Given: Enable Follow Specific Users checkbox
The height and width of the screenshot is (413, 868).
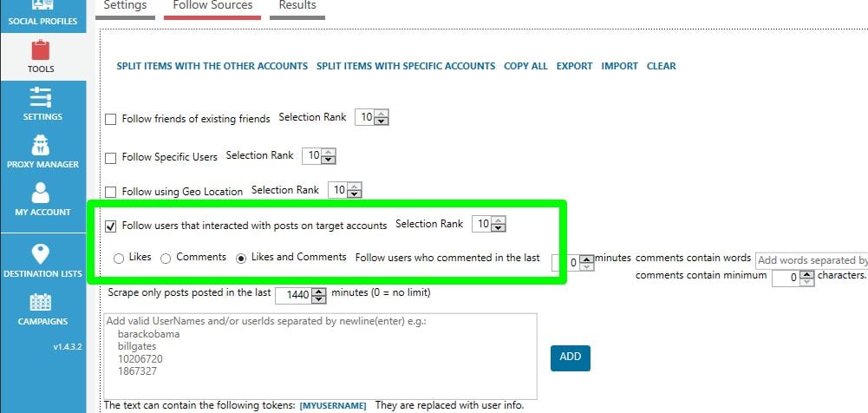Looking at the screenshot, I should pyautogui.click(x=111, y=158).
